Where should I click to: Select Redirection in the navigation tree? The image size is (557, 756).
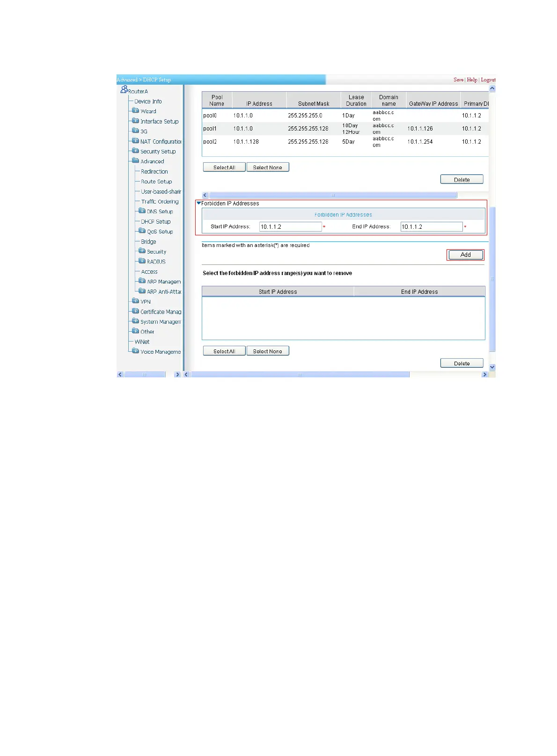point(154,171)
